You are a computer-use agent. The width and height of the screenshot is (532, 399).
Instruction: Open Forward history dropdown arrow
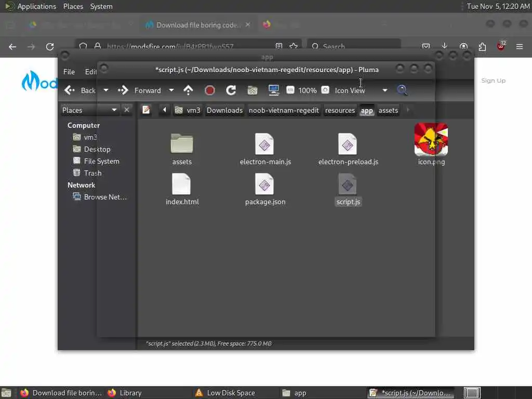(x=171, y=90)
